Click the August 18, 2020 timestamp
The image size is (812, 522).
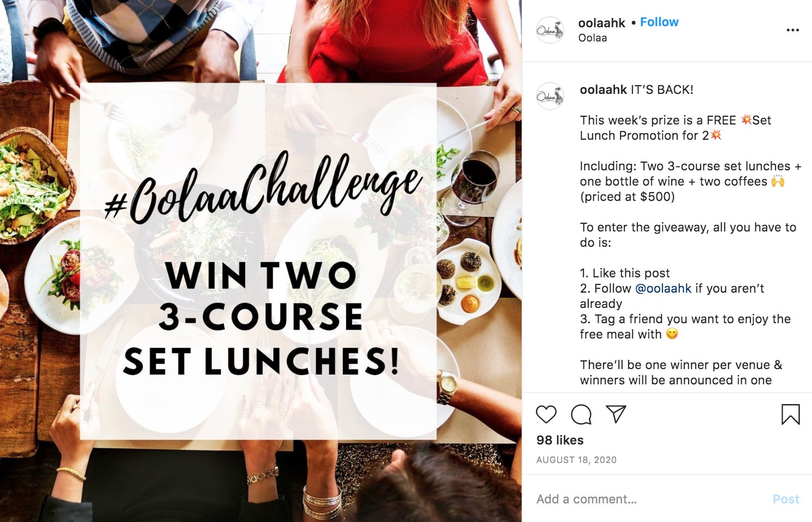576,460
